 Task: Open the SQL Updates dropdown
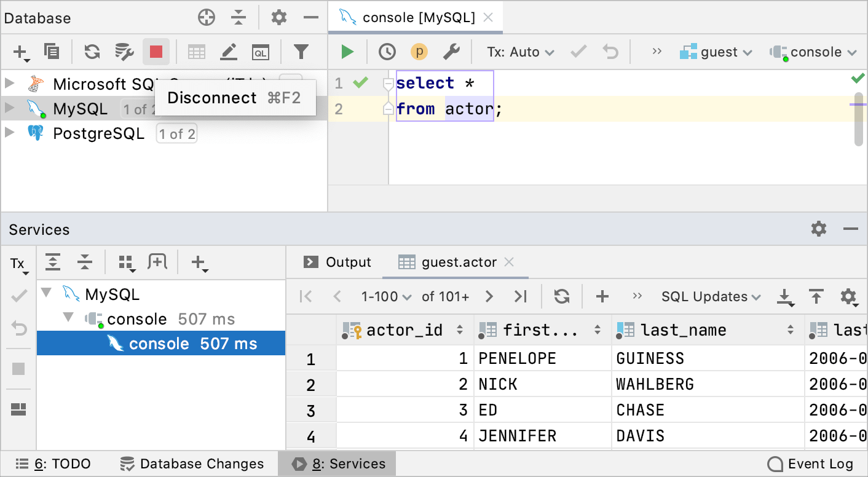click(x=710, y=296)
